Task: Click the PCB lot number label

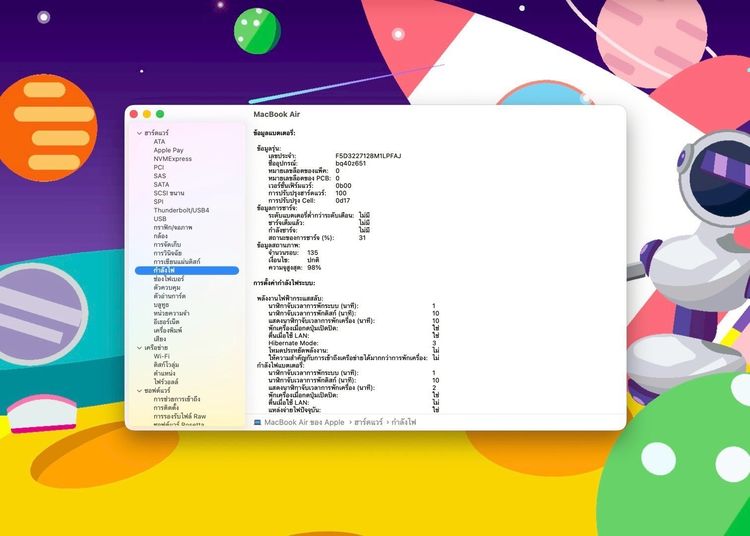Action: 299,178
